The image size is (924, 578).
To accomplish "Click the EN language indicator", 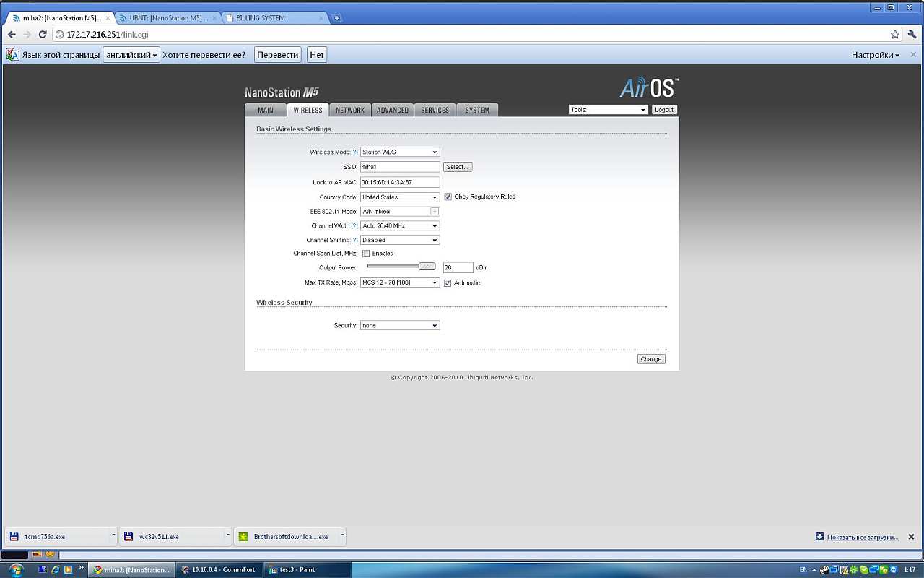I will pyautogui.click(x=803, y=569).
